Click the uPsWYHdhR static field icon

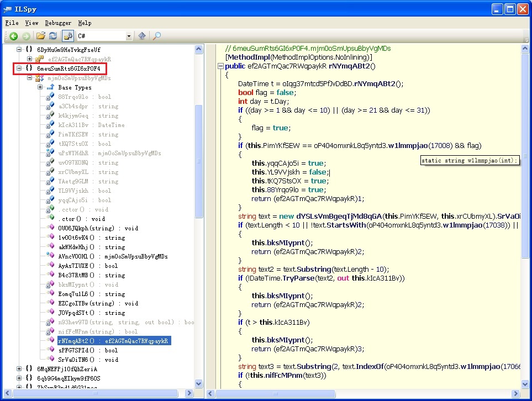coord(50,152)
